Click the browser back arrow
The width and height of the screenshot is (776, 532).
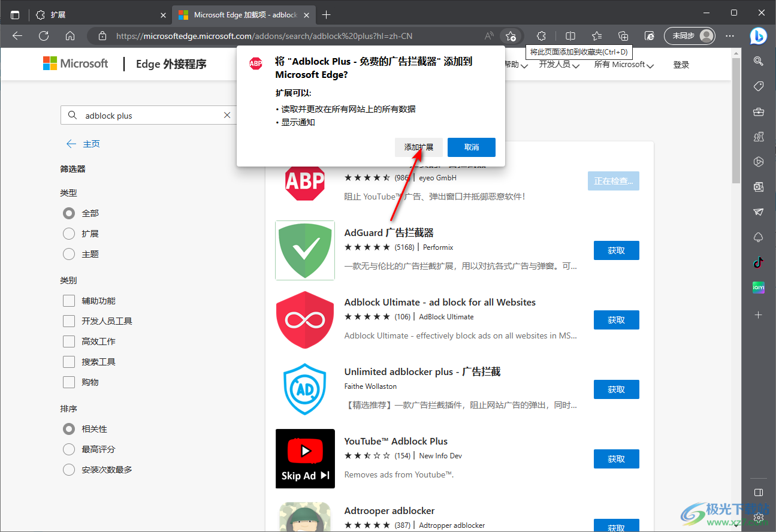click(x=17, y=36)
